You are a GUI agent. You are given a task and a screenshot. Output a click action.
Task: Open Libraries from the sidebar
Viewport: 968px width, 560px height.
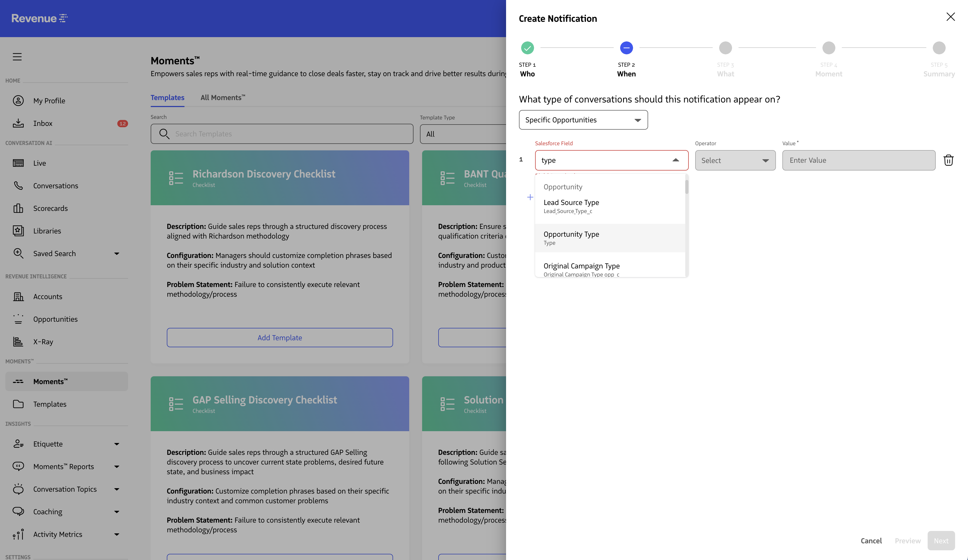tap(66, 231)
